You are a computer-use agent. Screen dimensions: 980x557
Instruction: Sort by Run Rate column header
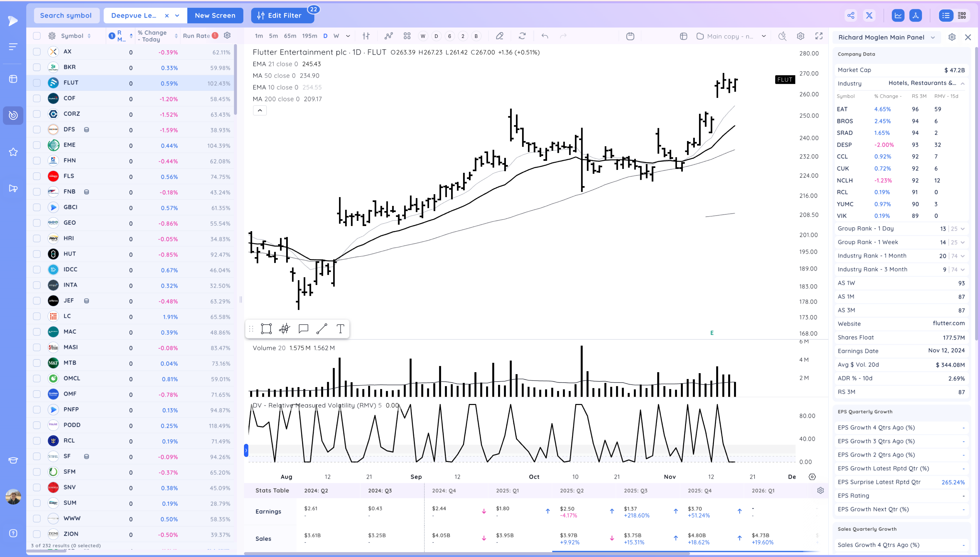coord(196,36)
